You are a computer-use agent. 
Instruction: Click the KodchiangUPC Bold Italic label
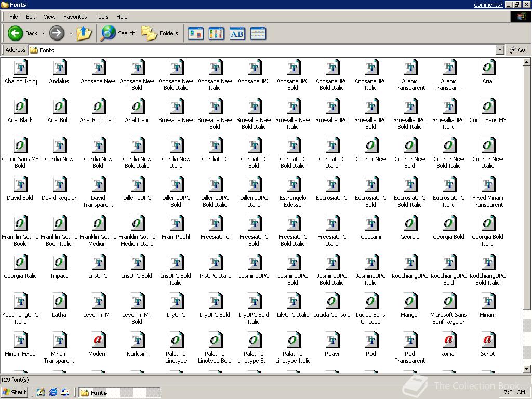[x=487, y=279]
